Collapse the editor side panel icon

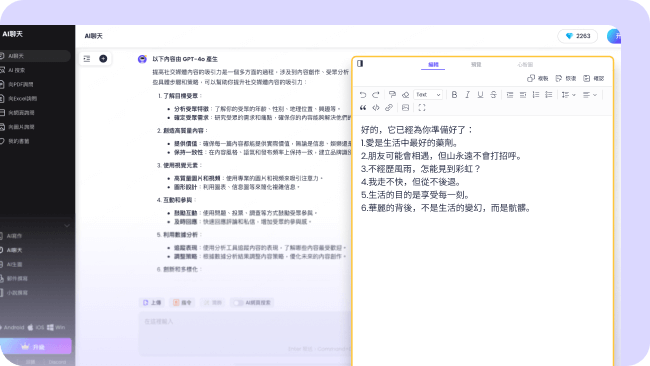tap(360, 63)
